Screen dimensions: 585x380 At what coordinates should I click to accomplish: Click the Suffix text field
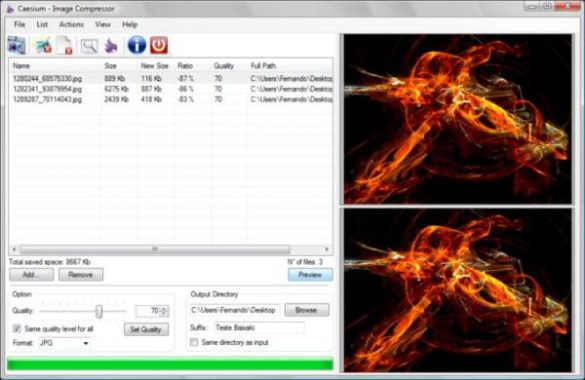click(259, 328)
